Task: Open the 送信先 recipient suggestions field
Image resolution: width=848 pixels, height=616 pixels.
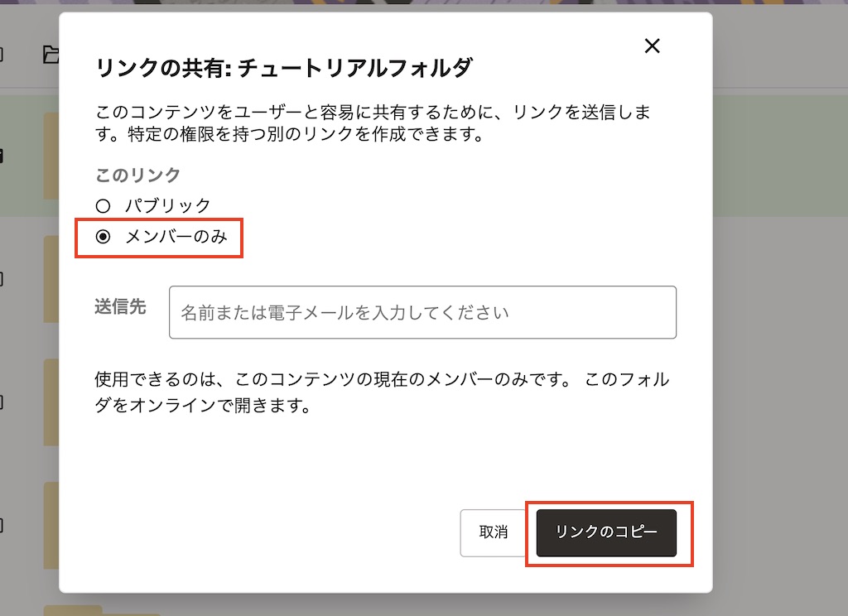Action: click(x=422, y=312)
